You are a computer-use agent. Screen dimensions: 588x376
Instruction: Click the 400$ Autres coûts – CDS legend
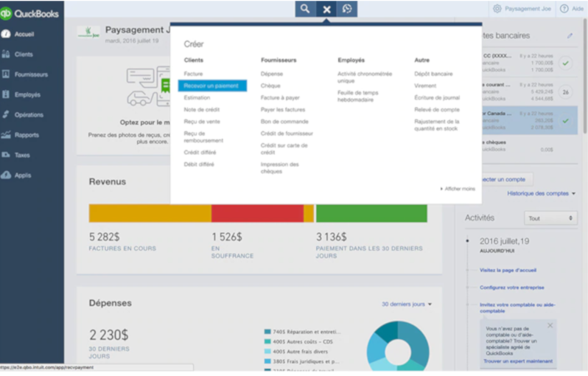click(298, 342)
